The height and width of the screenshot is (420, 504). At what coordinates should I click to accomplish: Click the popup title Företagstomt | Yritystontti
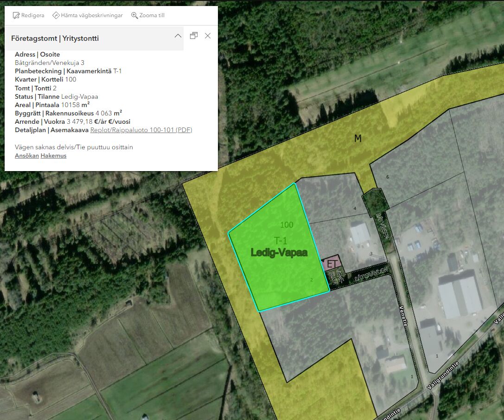click(55, 38)
